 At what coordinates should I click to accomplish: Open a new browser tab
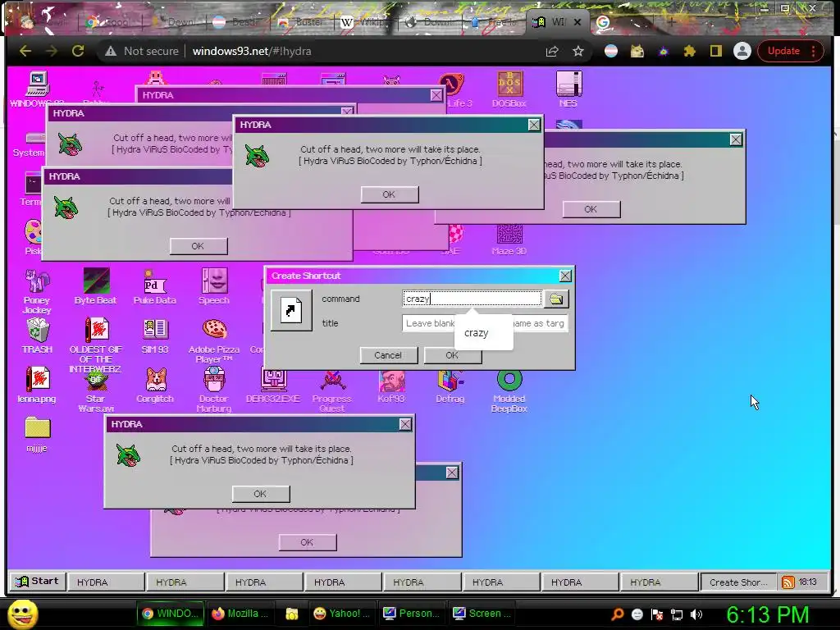671,22
